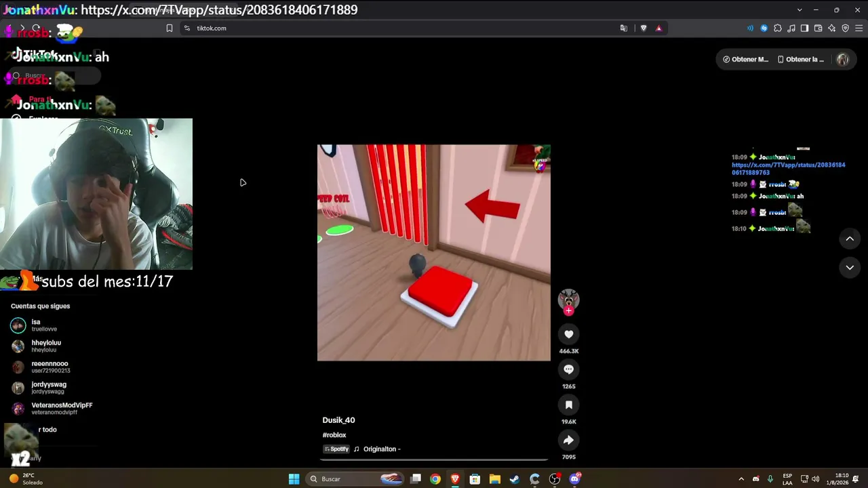Click the 'Obtener la ...' app button

tap(801, 59)
